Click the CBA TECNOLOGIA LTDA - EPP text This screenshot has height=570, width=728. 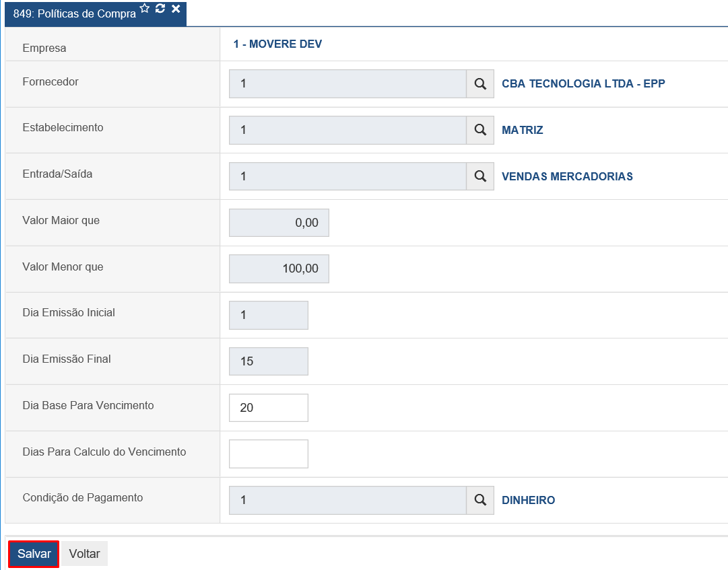click(583, 83)
